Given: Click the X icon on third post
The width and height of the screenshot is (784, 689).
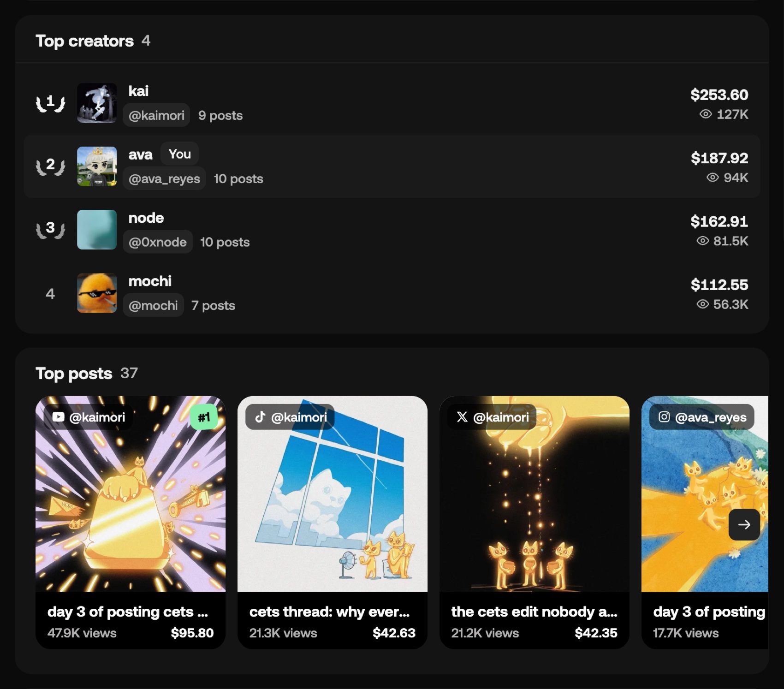Looking at the screenshot, I should [x=462, y=417].
